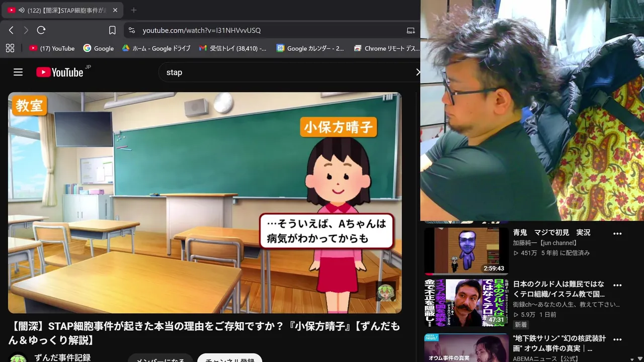644x362 pixels.
Task: Go forward with the browser forward arrow
Action: coord(26,30)
